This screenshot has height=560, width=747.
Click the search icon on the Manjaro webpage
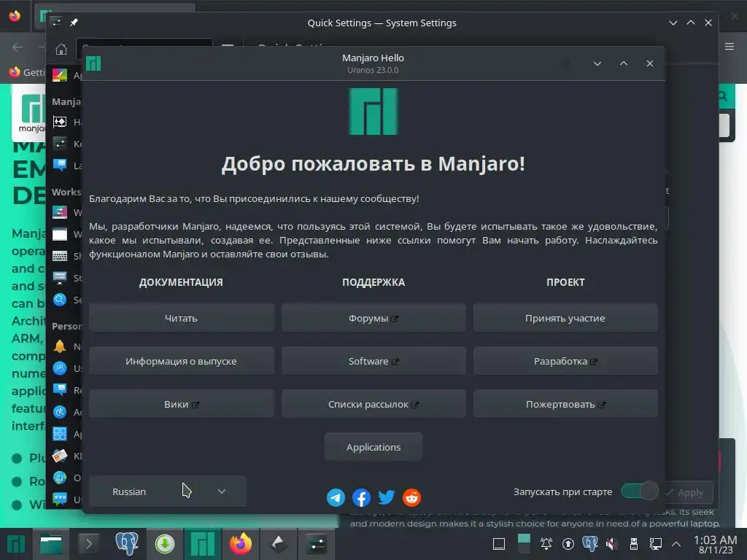pos(723,96)
